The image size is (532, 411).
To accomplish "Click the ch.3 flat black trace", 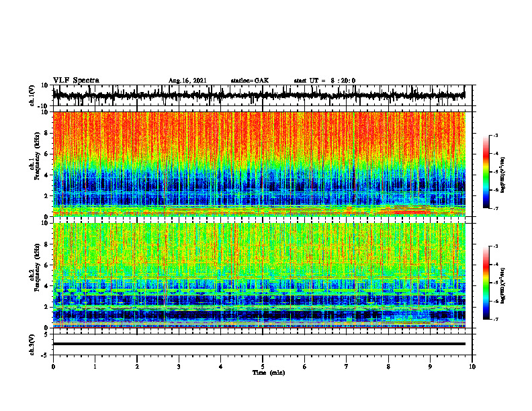I will coord(259,344).
